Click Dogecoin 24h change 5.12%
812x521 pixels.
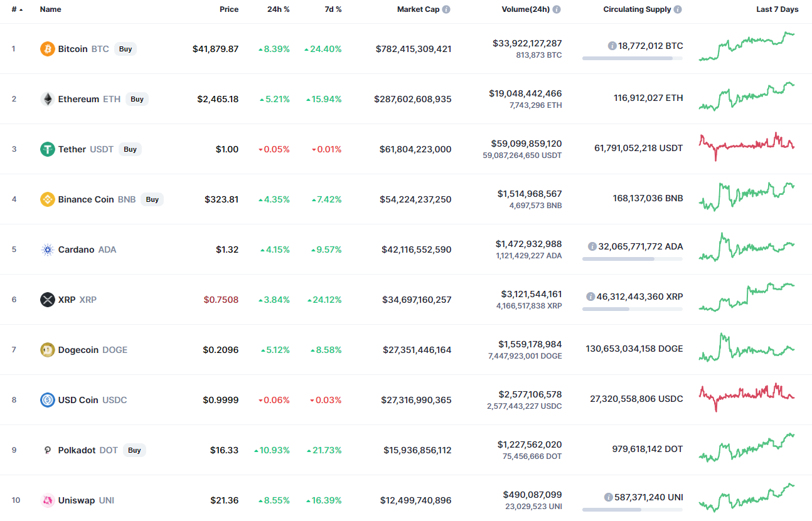click(x=274, y=350)
